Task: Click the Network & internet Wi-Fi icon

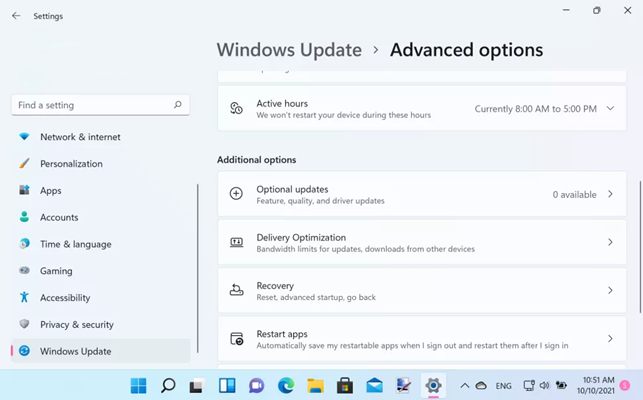Action: 24,137
